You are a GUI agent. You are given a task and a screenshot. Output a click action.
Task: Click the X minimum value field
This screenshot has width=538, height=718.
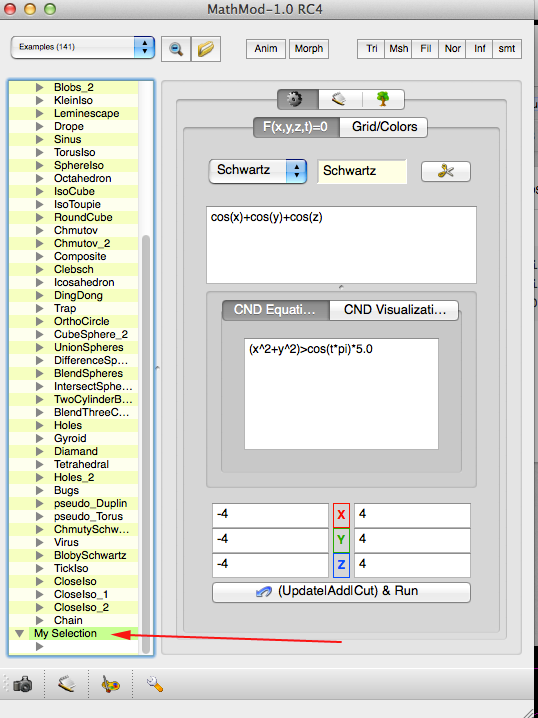click(270, 515)
